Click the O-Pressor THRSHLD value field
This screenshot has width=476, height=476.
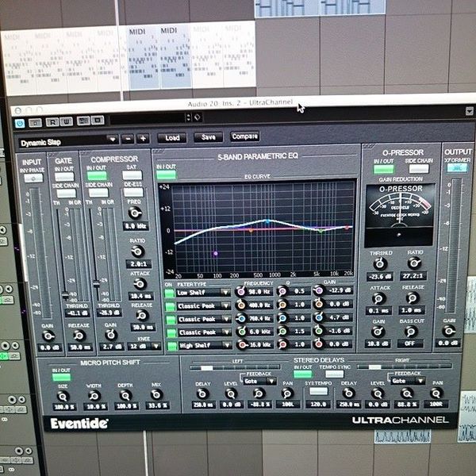[380, 277]
